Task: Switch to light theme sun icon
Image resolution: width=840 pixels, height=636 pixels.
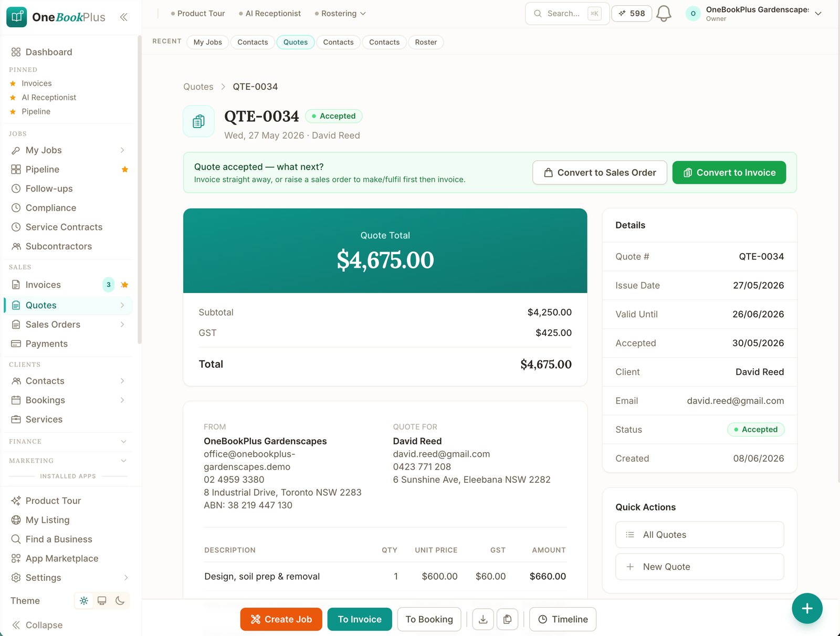Action: (84, 600)
